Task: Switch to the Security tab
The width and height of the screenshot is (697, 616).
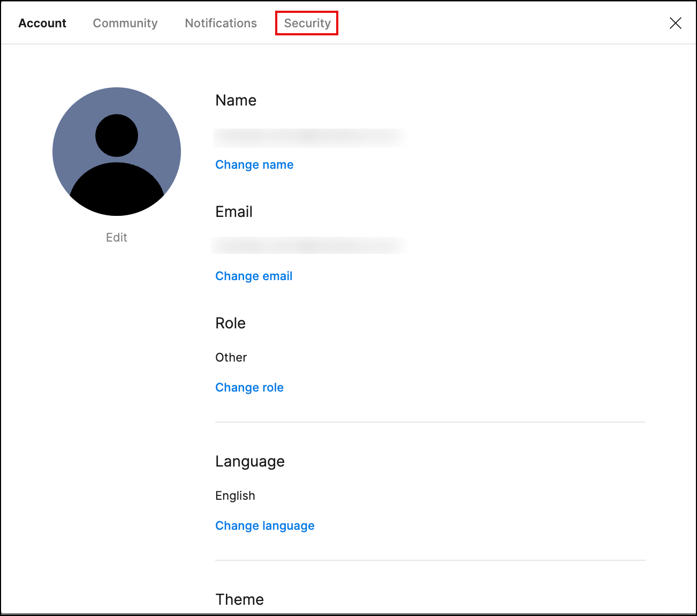Action: (306, 23)
